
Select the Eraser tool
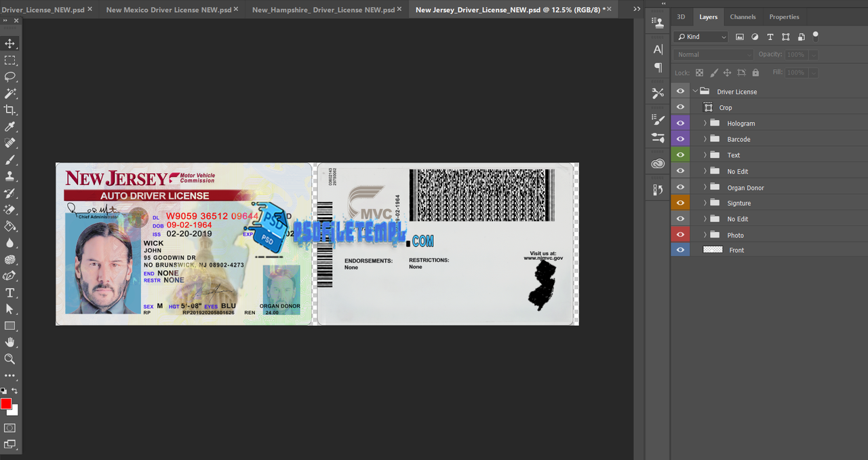(9, 210)
